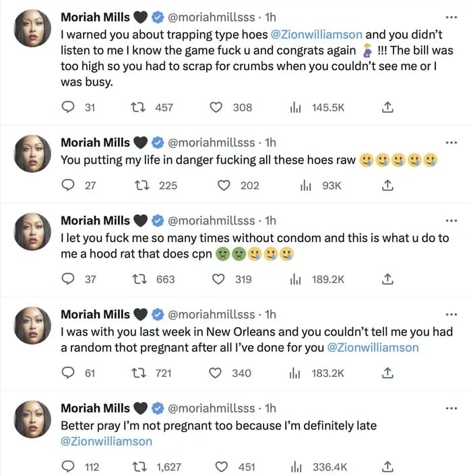Share the New Orleans tweet

click(387, 373)
